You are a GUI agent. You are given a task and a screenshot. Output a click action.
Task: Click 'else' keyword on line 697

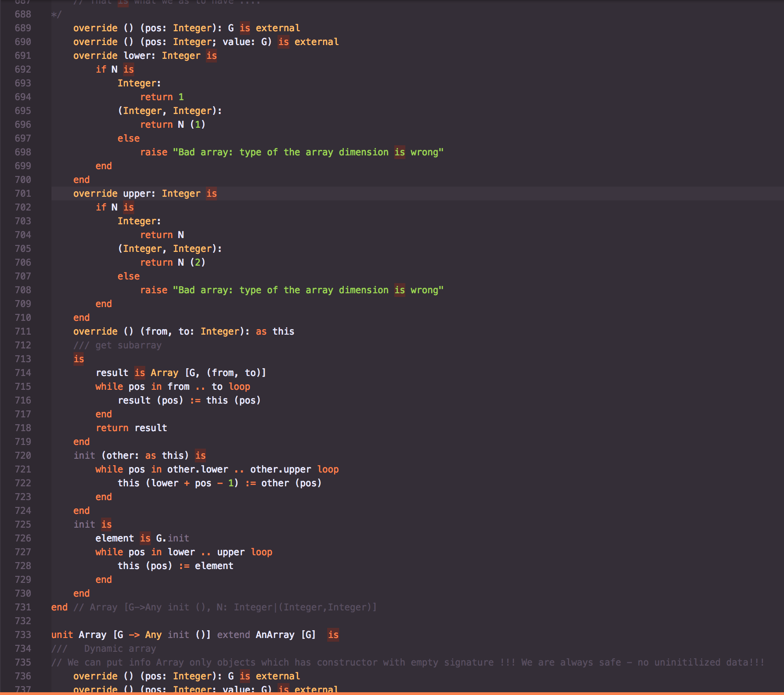tap(129, 138)
